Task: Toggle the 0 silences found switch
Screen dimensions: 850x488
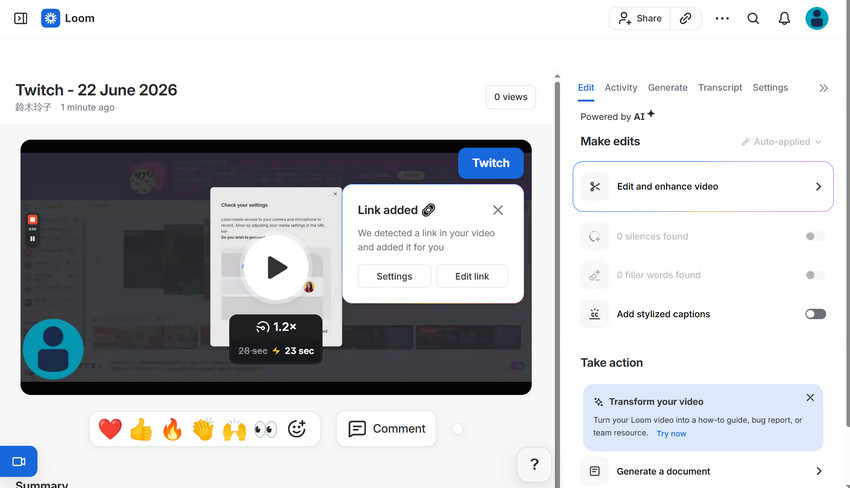Action: (815, 236)
